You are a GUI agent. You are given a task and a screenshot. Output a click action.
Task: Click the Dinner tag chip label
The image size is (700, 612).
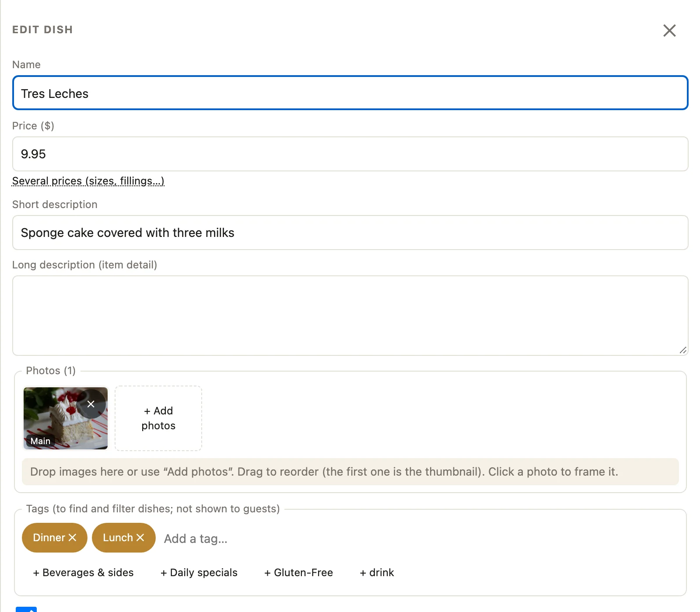[49, 538]
